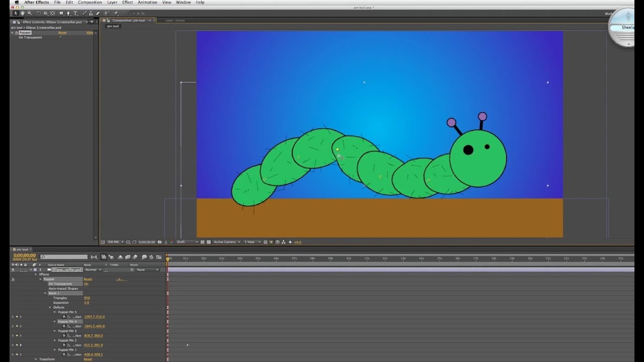Enable Draft 3D in the timeline
Image resolution: width=644 pixels, height=362 pixels.
(111, 257)
